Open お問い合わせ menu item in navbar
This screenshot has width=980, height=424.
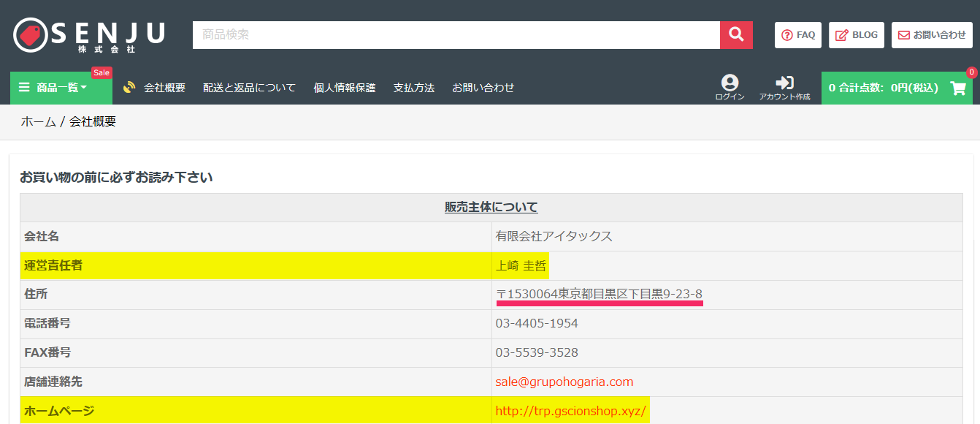coord(483,88)
